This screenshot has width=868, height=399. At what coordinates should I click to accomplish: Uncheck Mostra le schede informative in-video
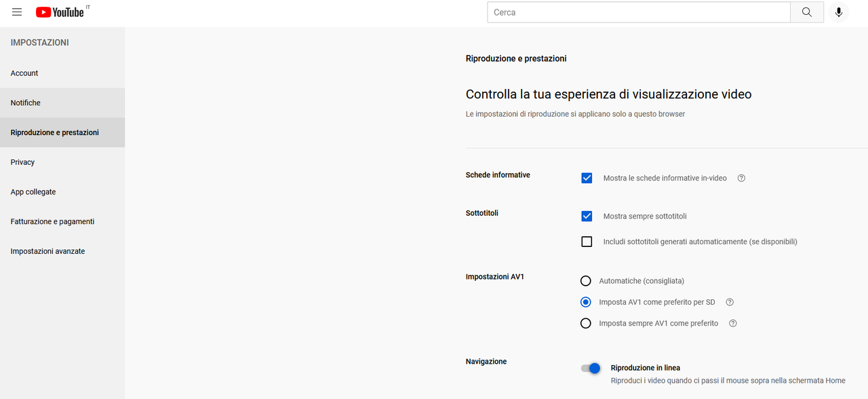587,178
